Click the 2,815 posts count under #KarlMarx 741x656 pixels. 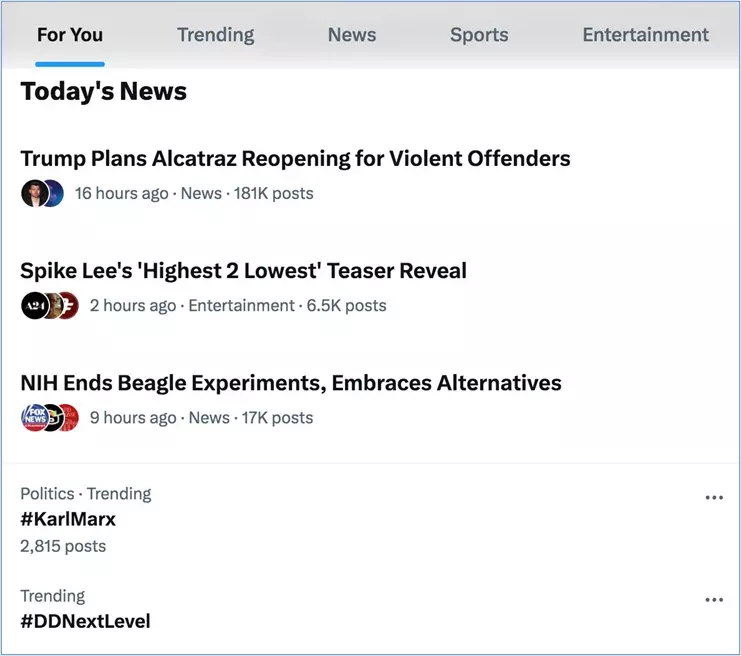pos(63,546)
